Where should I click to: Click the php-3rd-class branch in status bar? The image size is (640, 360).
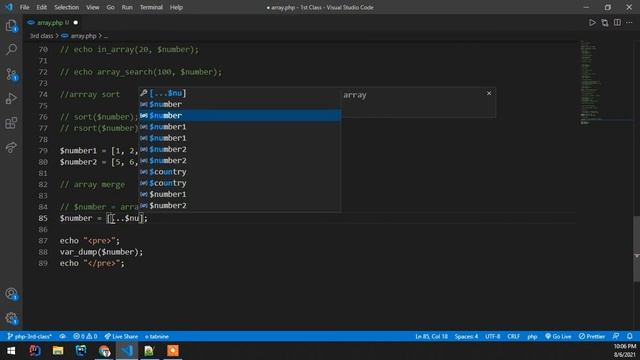29,336
